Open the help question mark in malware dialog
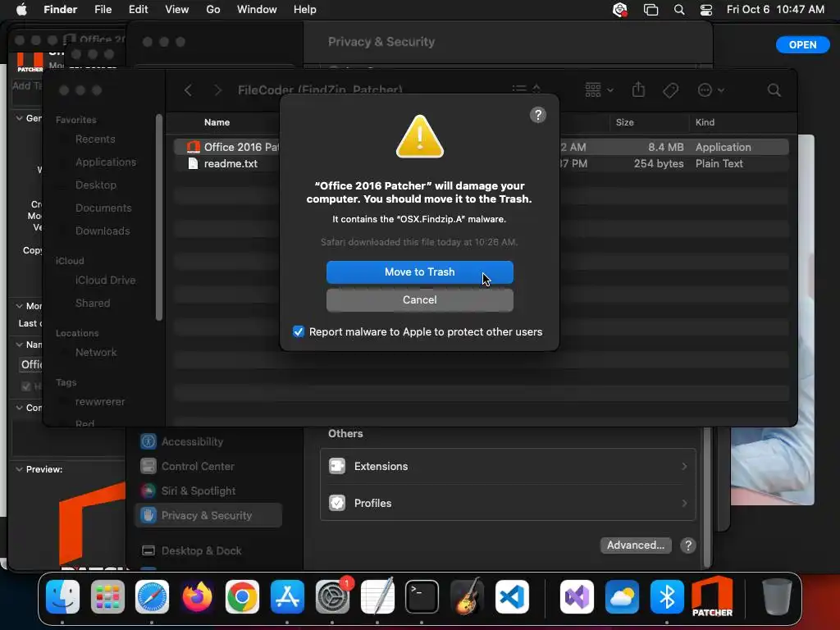Viewport: 840px width, 630px height. tap(538, 115)
